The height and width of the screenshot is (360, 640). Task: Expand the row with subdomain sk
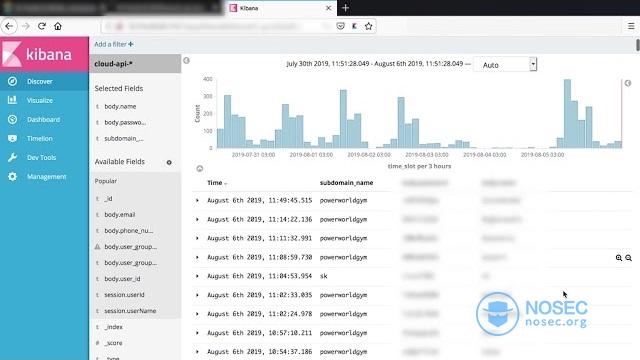197,276
